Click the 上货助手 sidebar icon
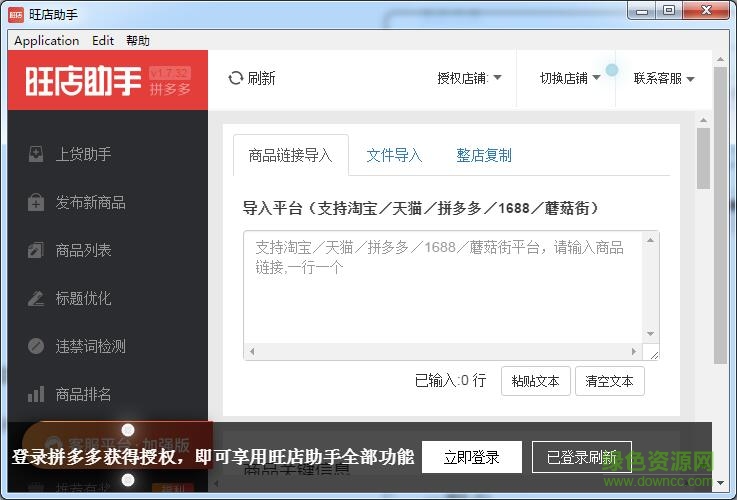This screenshot has height=500, width=737. (36, 154)
